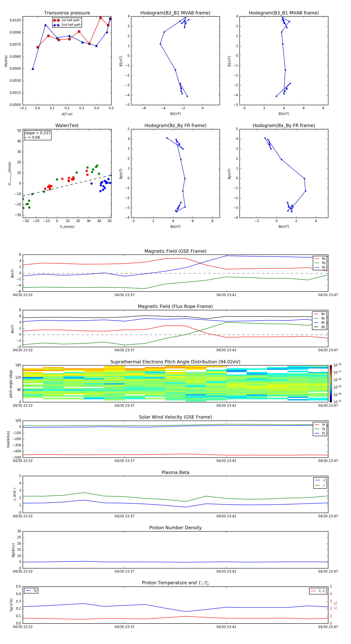Image resolution: width=351 pixels, height=644 pixels.
Task: Click the Bz entry in GSE legend
Action: pyautogui.click(x=320, y=267)
